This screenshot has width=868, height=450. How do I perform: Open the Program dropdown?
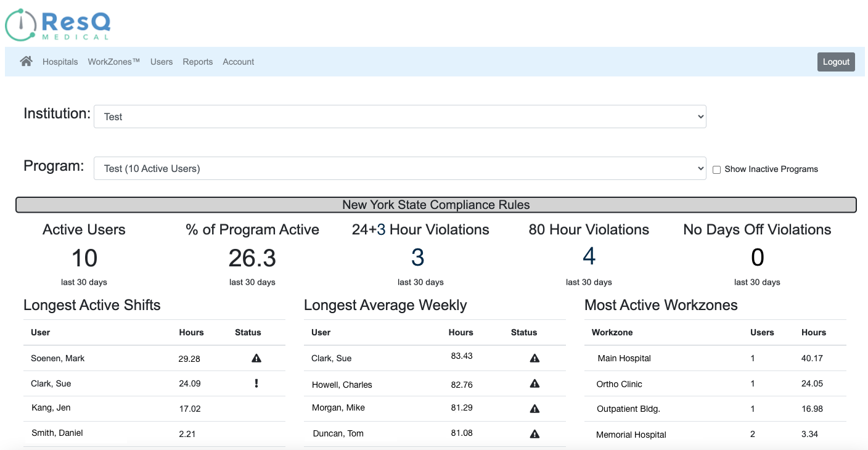tap(399, 168)
